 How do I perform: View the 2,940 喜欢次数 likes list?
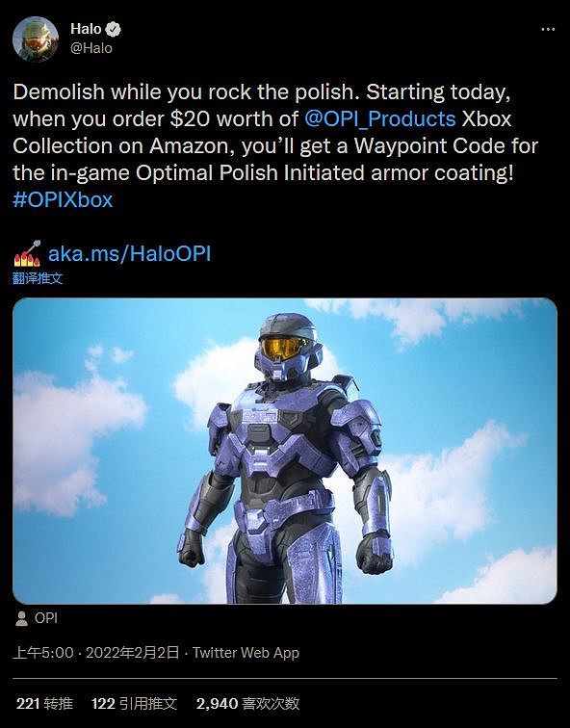[x=247, y=703]
